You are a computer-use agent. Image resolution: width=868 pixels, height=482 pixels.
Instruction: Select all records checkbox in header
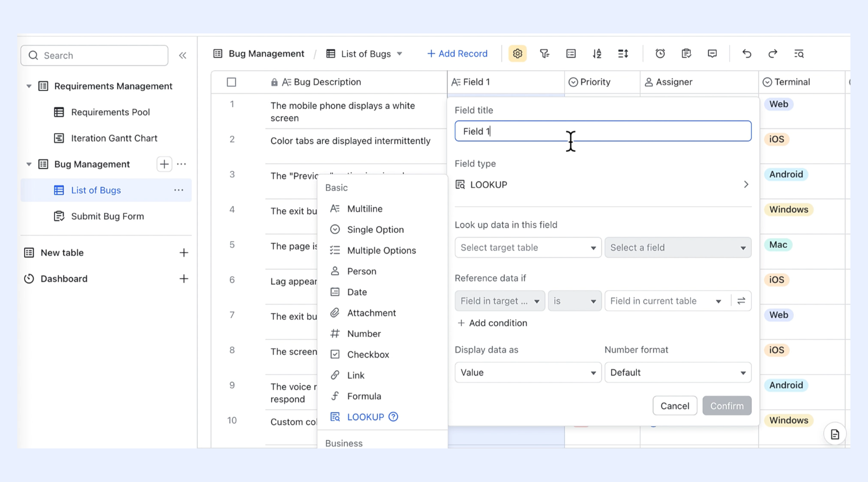[231, 82]
